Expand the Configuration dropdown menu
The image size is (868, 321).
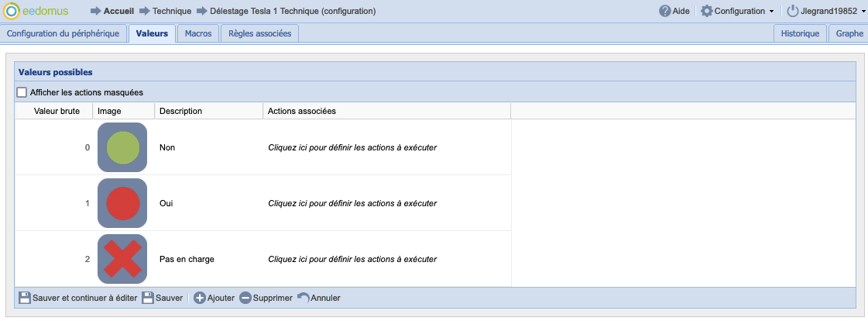(x=737, y=12)
